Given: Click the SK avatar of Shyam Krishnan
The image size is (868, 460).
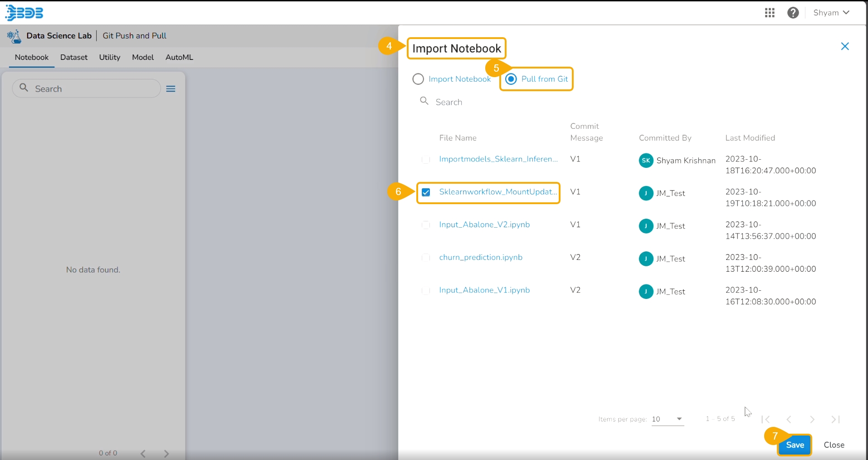Looking at the screenshot, I should [646, 161].
